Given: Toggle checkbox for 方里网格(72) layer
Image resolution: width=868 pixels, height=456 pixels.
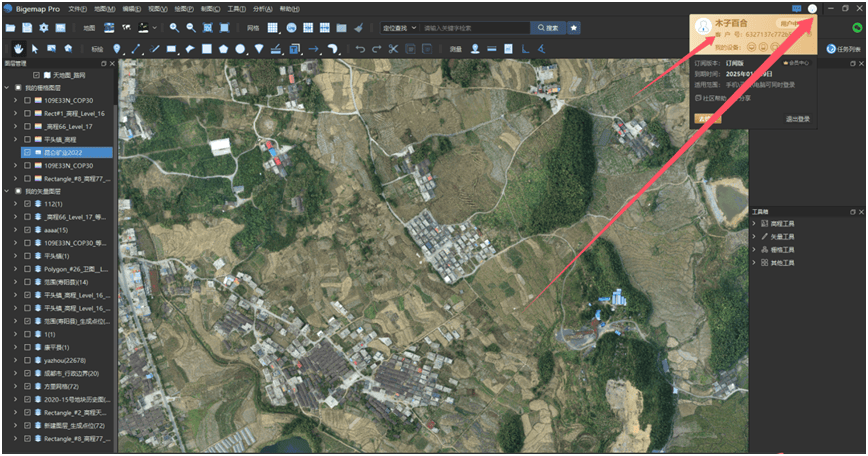Looking at the screenshot, I should click(27, 386).
